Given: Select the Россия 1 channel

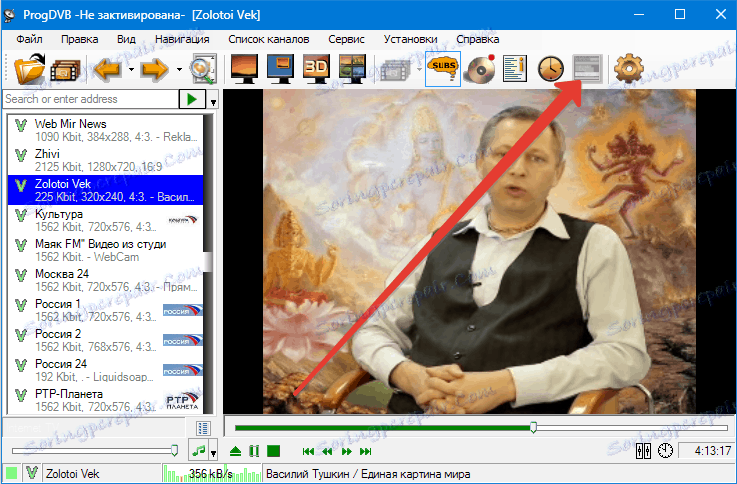Looking at the screenshot, I should (105, 311).
